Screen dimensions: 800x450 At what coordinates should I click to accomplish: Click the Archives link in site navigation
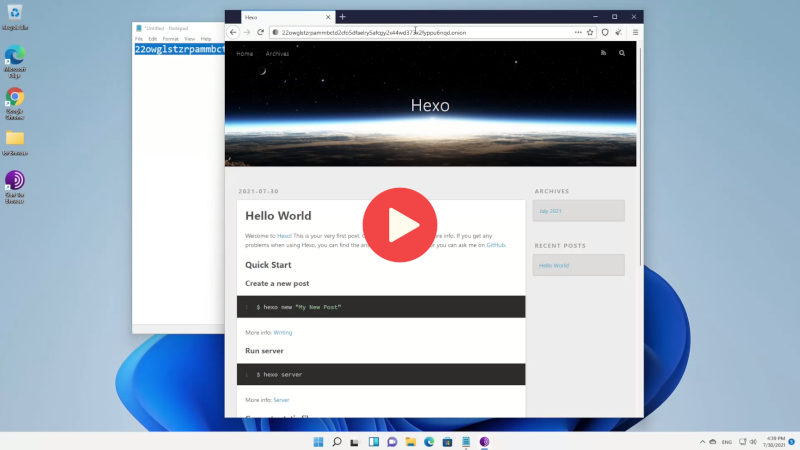277,53
